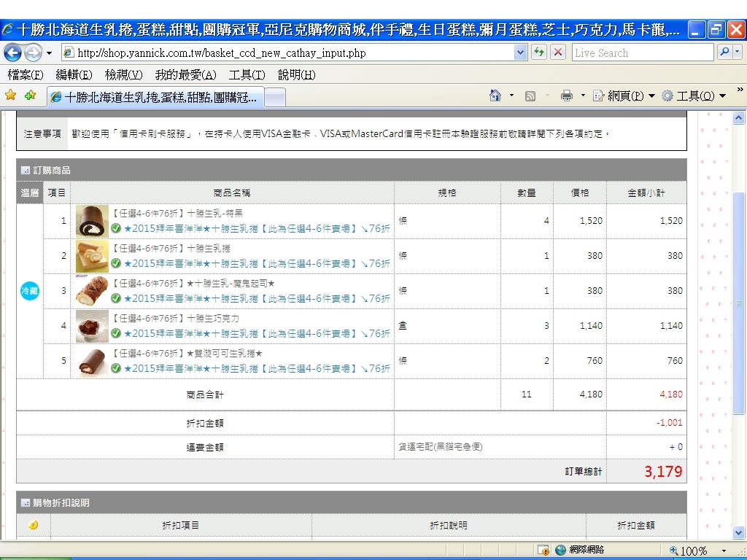
Task: Refresh the page with the green arrows icon
Action: (539, 52)
